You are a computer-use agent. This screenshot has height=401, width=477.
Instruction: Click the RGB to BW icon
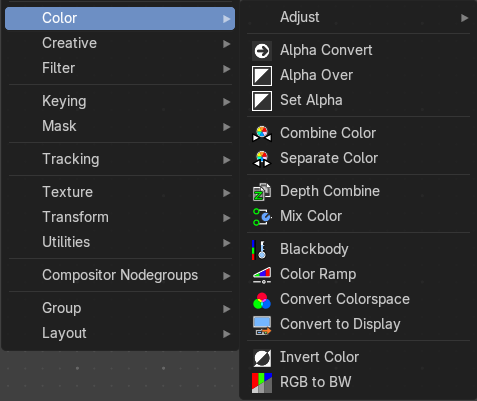[262, 383]
